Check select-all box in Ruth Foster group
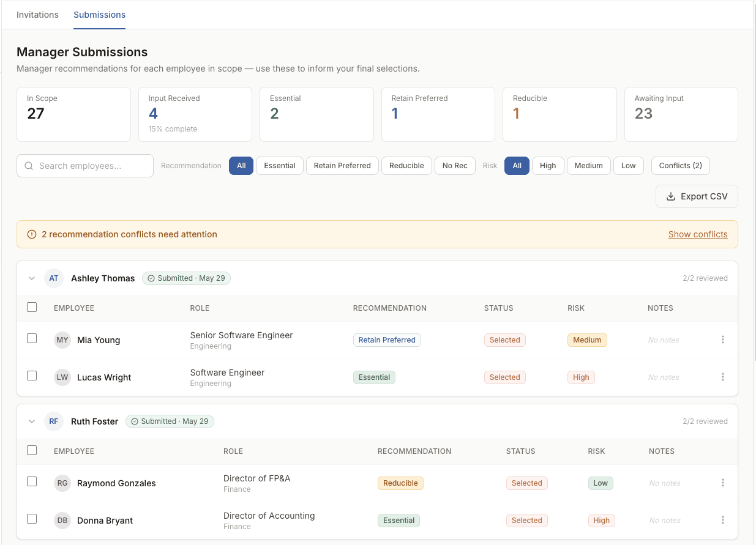The width and height of the screenshot is (756, 545). tap(32, 450)
